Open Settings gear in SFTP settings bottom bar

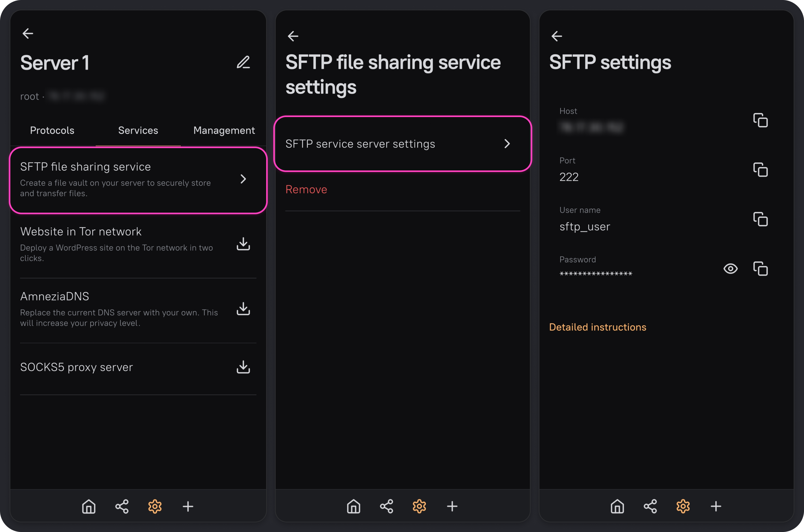(x=683, y=506)
